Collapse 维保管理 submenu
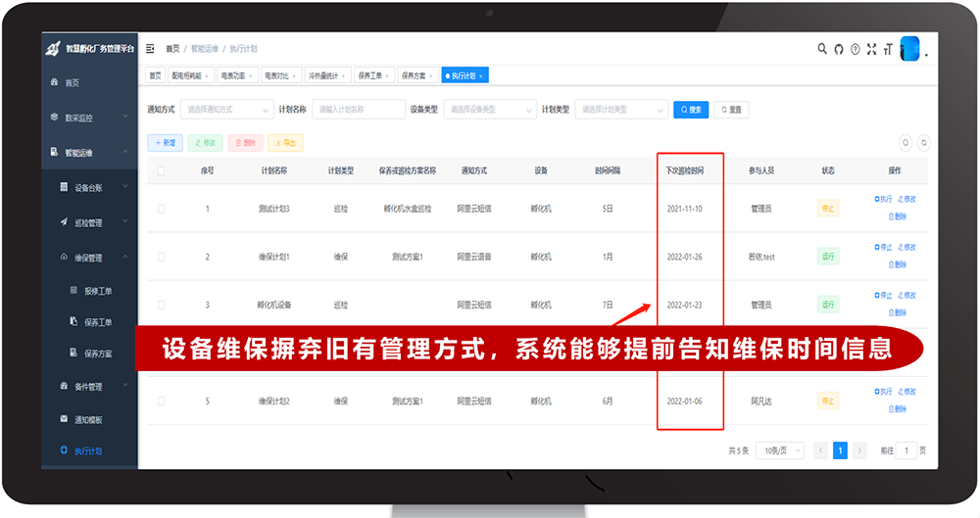The width and height of the screenshot is (980, 518). tap(90, 258)
